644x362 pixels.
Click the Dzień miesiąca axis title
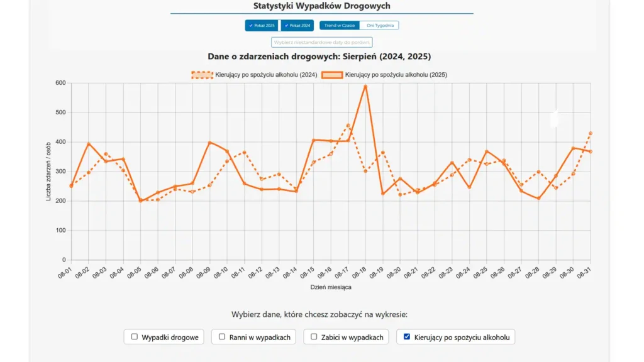click(x=331, y=287)
